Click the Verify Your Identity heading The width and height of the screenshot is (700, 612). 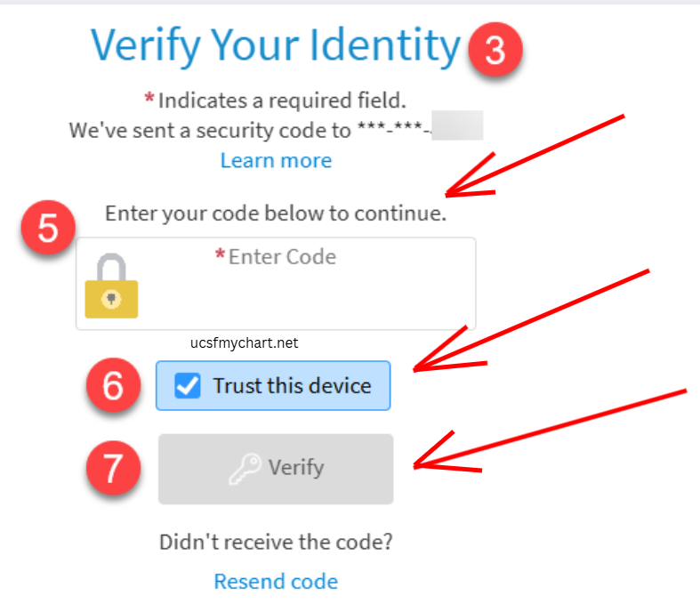click(276, 45)
